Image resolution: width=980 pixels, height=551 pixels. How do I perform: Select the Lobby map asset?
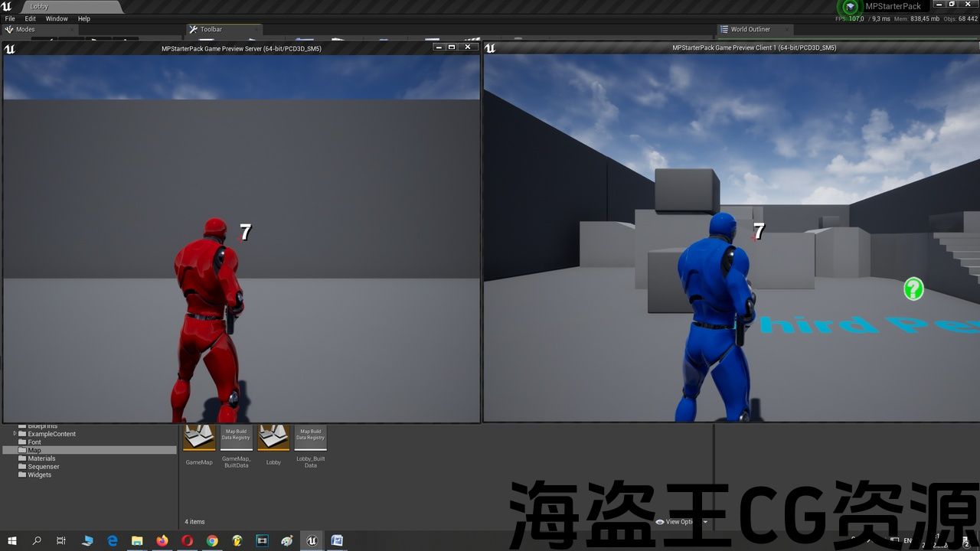[273, 439]
